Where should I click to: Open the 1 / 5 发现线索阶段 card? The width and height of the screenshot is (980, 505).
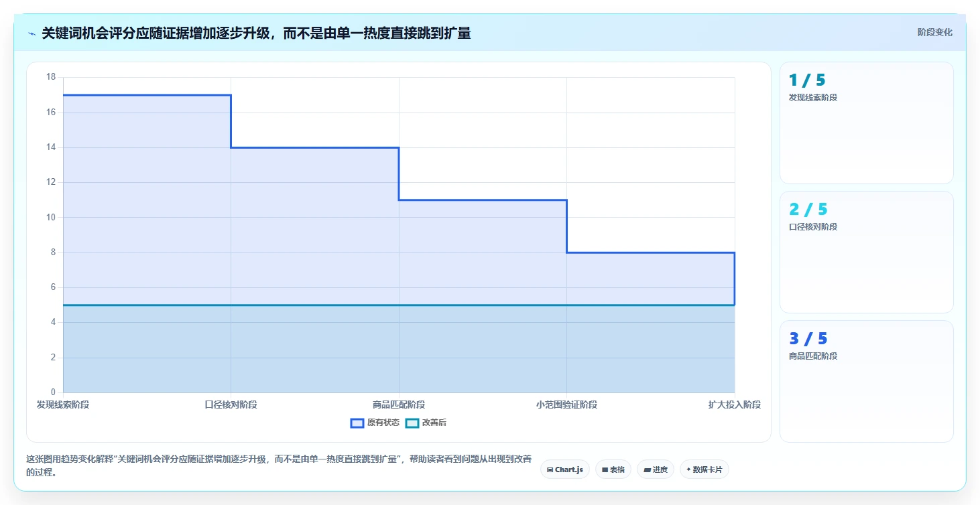[866, 123]
